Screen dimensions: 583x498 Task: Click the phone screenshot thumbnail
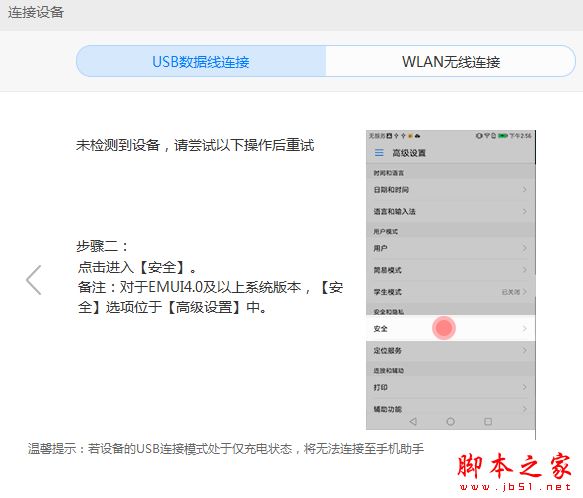tap(451, 280)
